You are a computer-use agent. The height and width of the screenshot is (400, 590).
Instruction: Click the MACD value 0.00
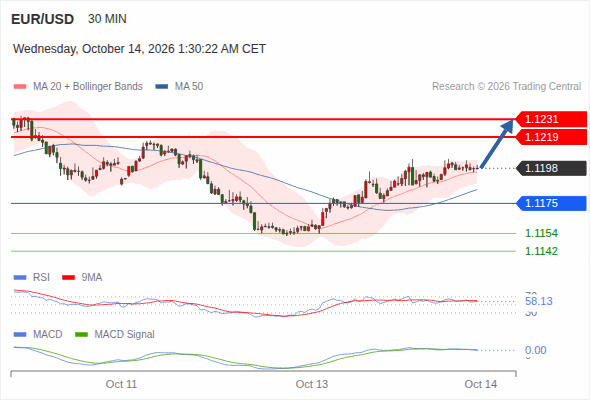[x=535, y=350]
